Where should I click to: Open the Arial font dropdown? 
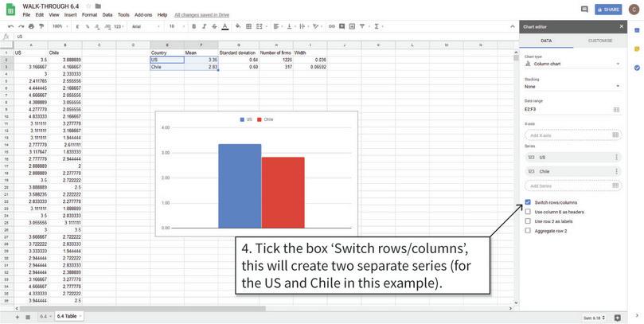click(146, 26)
